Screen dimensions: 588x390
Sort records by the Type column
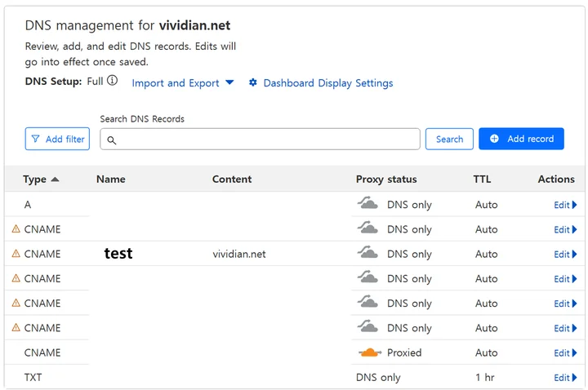pos(41,179)
